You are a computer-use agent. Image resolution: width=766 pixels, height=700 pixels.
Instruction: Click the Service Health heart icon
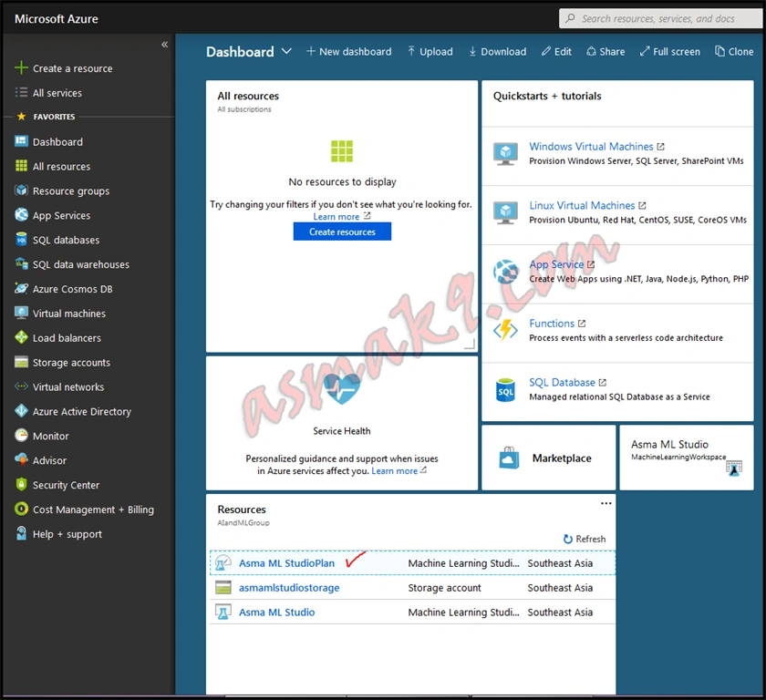pos(342,388)
